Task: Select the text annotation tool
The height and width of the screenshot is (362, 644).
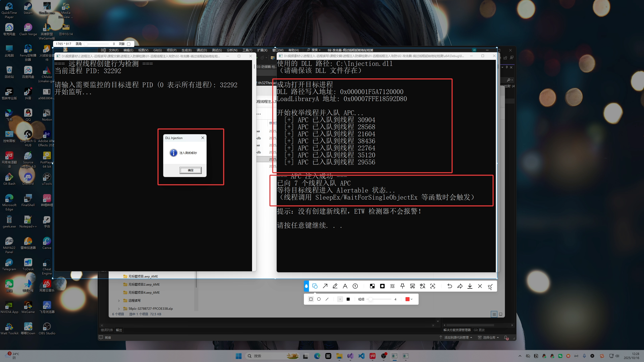Action: coord(345,286)
